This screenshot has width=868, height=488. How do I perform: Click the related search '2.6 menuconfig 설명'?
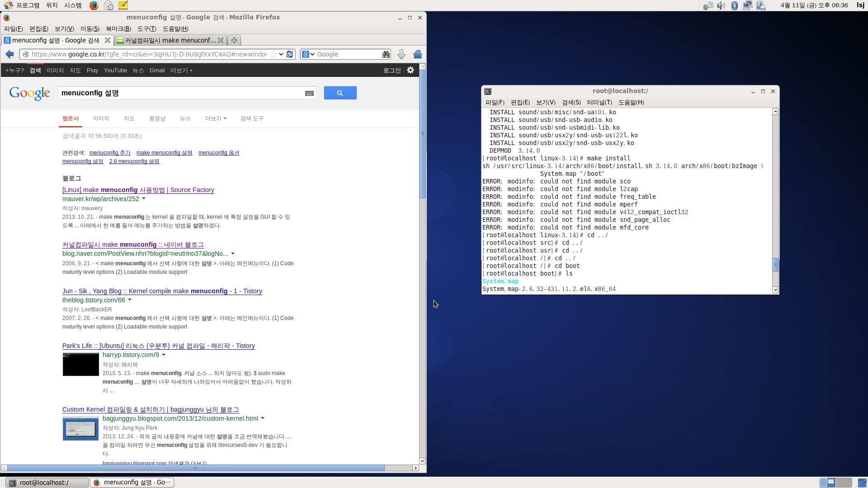point(134,161)
